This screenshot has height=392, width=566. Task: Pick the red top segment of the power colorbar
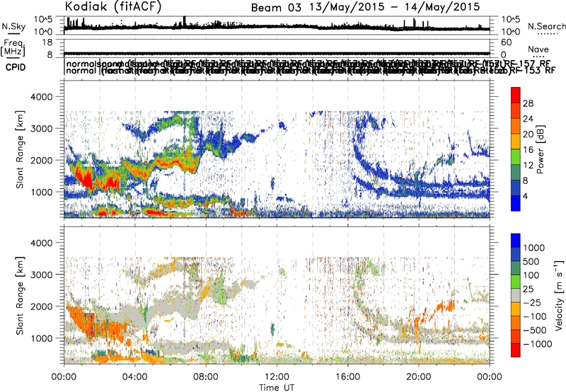pyautogui.click(x=516, y=96)
